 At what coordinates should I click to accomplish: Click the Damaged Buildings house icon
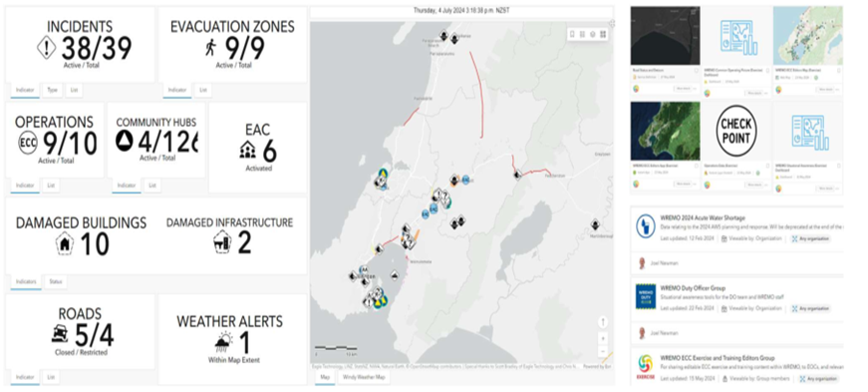[x=65, y=243]
